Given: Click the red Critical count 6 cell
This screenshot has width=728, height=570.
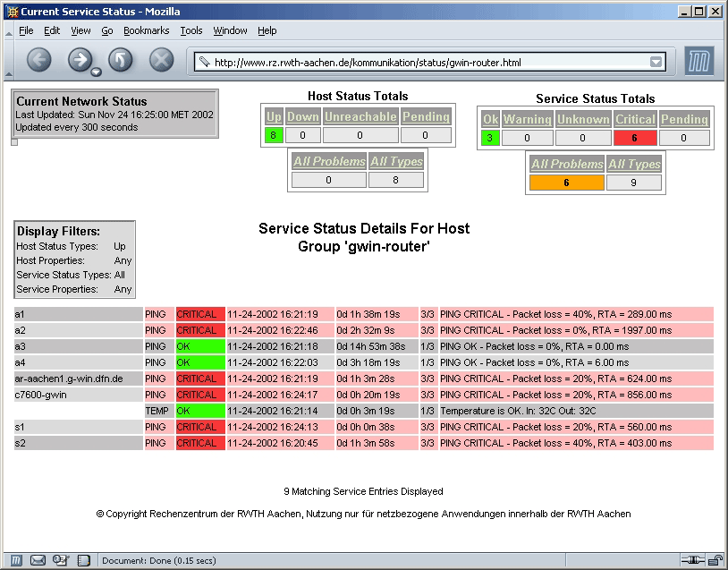Looking at the screenshot, I should click(635, 138).
